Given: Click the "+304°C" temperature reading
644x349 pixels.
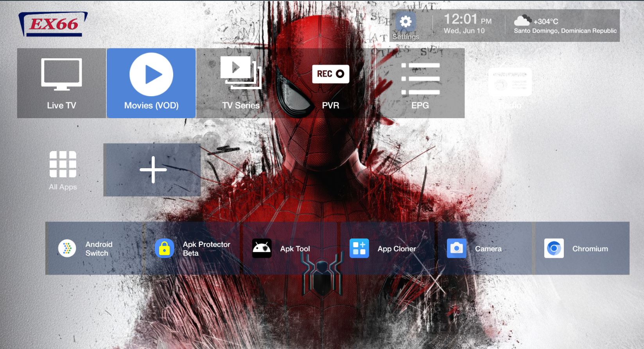Looking at the screenshot, I should pos(546,22).
